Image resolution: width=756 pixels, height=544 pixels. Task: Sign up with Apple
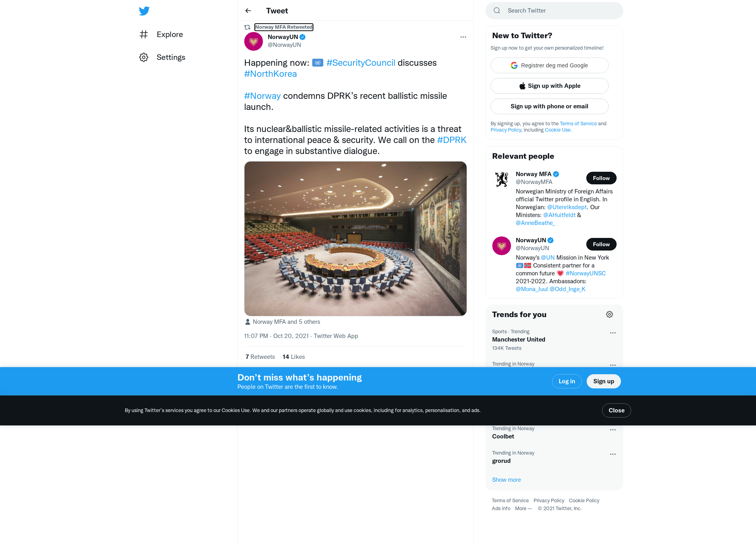550,86
